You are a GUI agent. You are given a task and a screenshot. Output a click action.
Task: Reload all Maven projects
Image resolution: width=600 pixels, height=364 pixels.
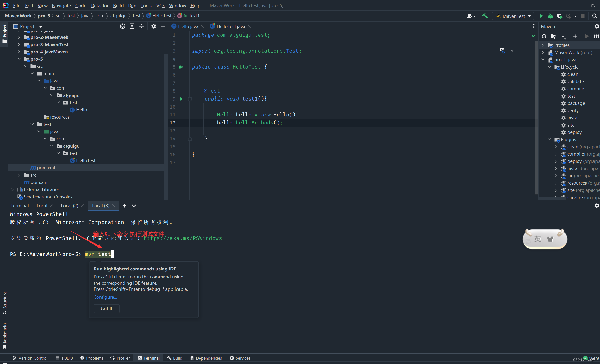tap(544, 36)
